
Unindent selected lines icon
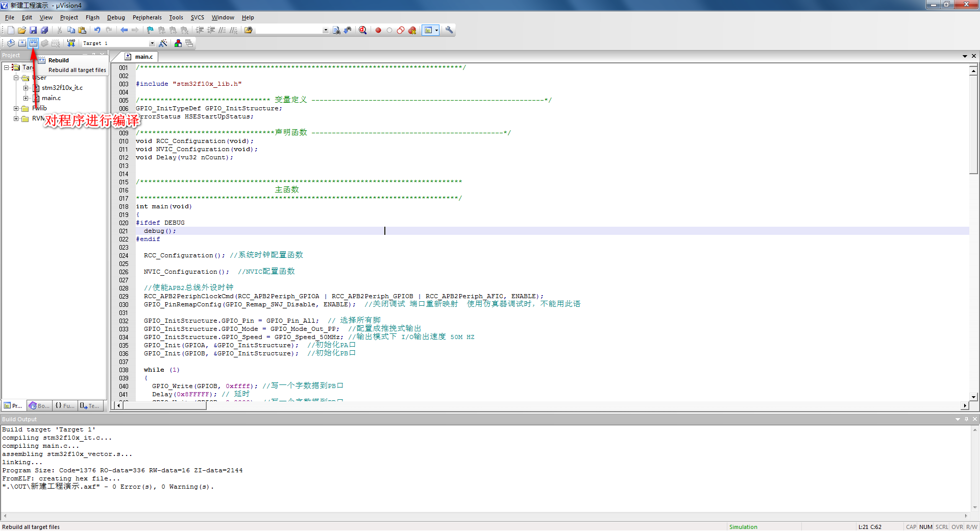tap(211, 30)
